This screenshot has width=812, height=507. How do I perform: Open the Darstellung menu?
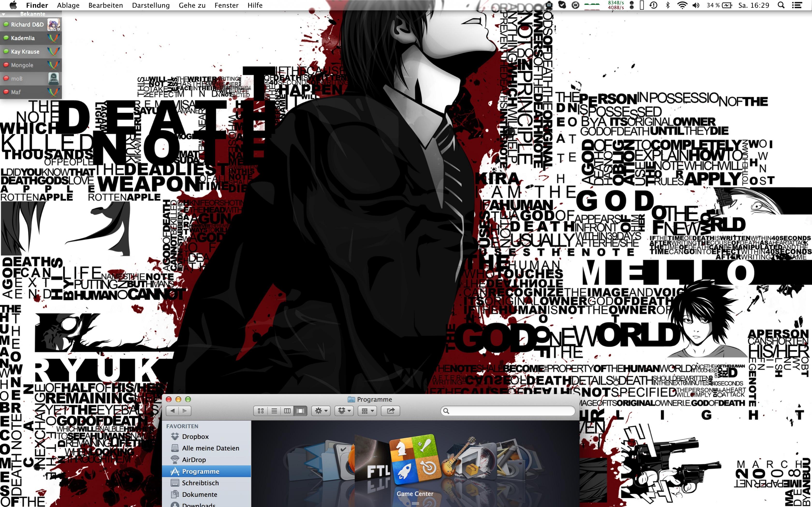coord(151,5)
